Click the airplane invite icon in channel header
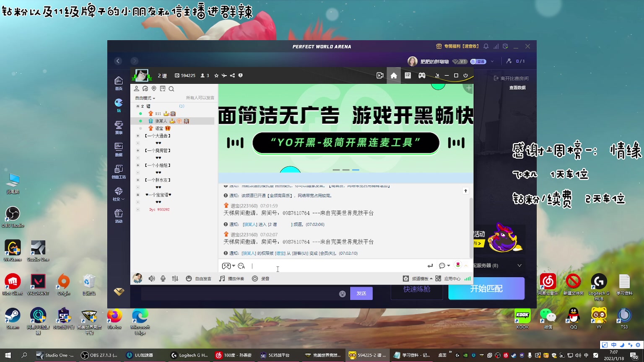The image size is (644, 362). click(x=224, y=76)
